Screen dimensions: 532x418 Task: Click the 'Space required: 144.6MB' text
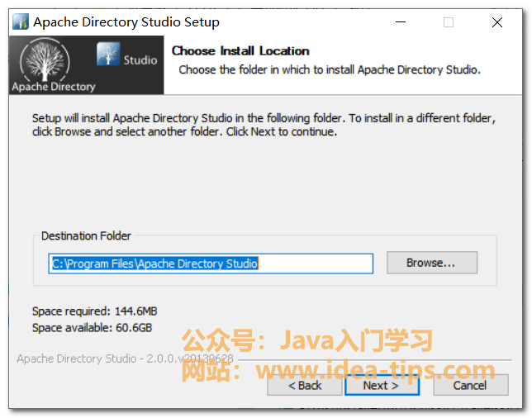[95, 311]
